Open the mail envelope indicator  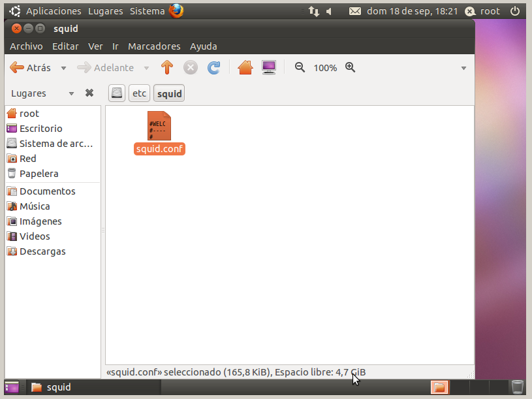355,12
